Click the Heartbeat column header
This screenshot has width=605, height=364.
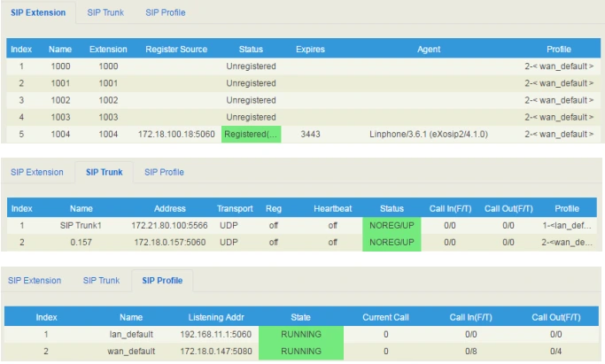(x=332, y=209)
